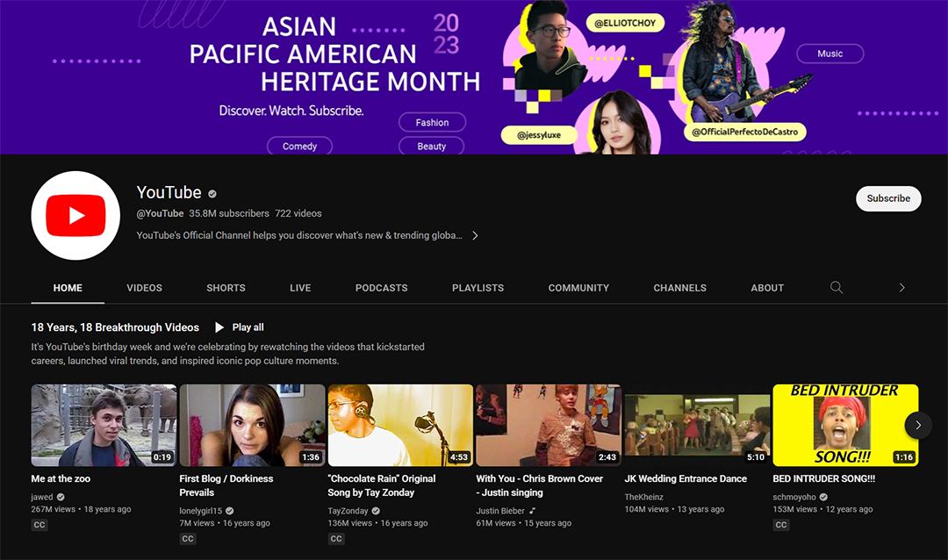Open the First Blog / Dorkiness Prevails thumbnail
Image resolution: width=948 pixels, height=560 pixels.
coord(252,425)
